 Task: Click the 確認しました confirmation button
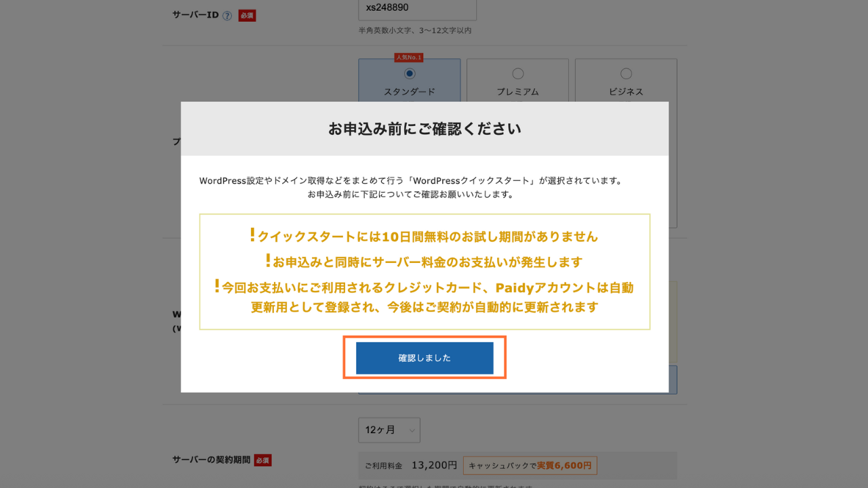coord(425,358)
